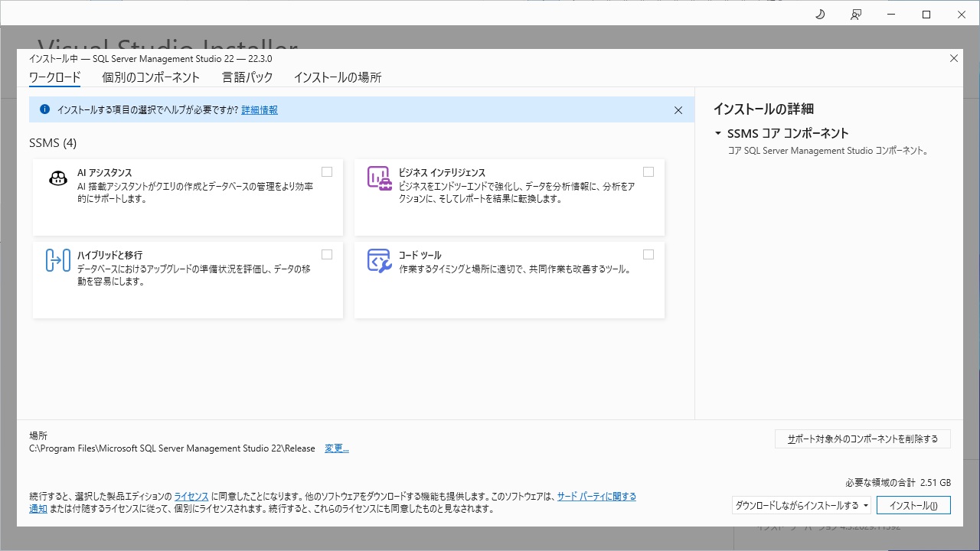Screen dimensions: 980x551
Task: Enable the ハイブリッドと移行 checkbox
Action: 327,253
